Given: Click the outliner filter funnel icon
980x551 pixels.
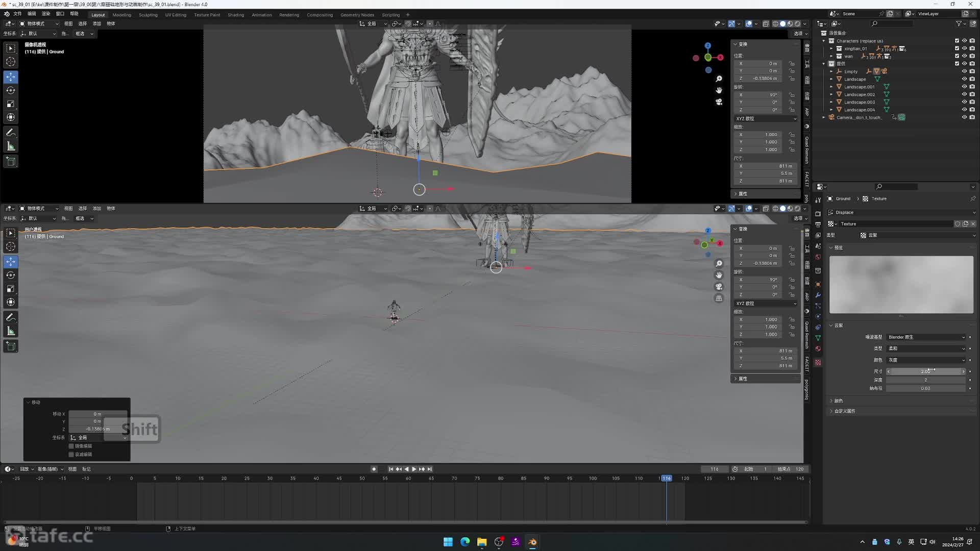Looking at the screenshot, I should 959,23.
